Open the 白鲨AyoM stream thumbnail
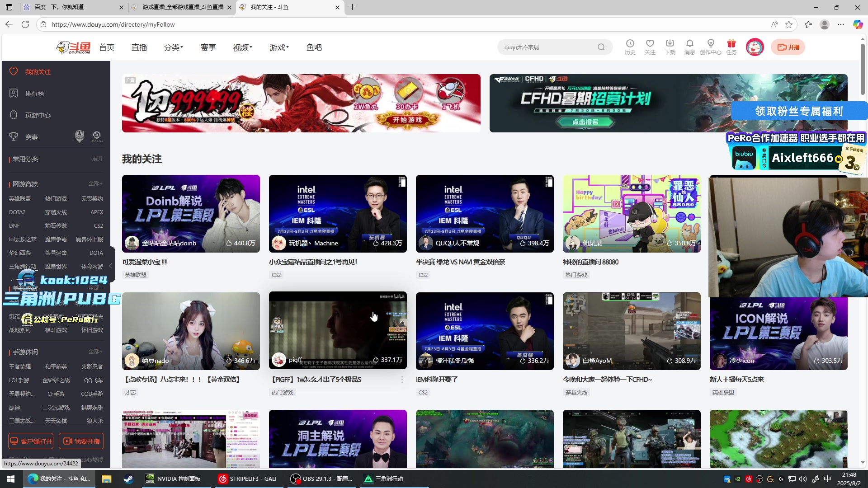This screenshot has width=868, height=488. [x=632, y=331]
